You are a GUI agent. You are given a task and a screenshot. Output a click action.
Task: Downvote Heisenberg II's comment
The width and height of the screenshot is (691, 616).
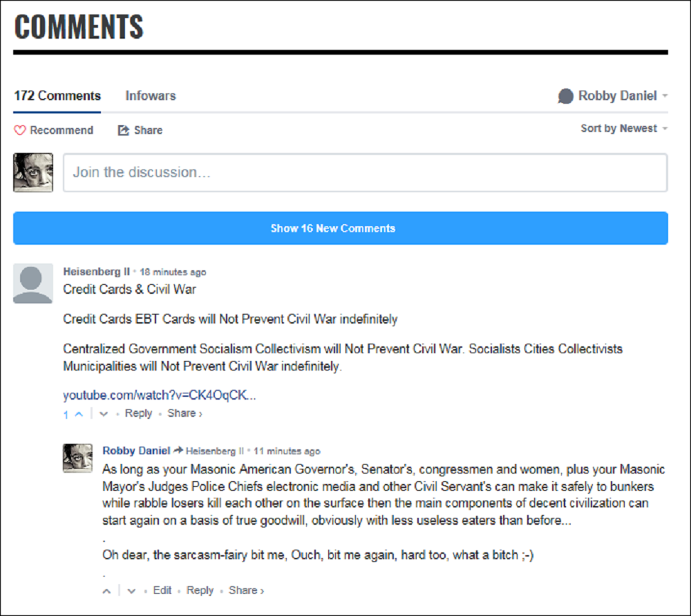[x=104, y=413]
